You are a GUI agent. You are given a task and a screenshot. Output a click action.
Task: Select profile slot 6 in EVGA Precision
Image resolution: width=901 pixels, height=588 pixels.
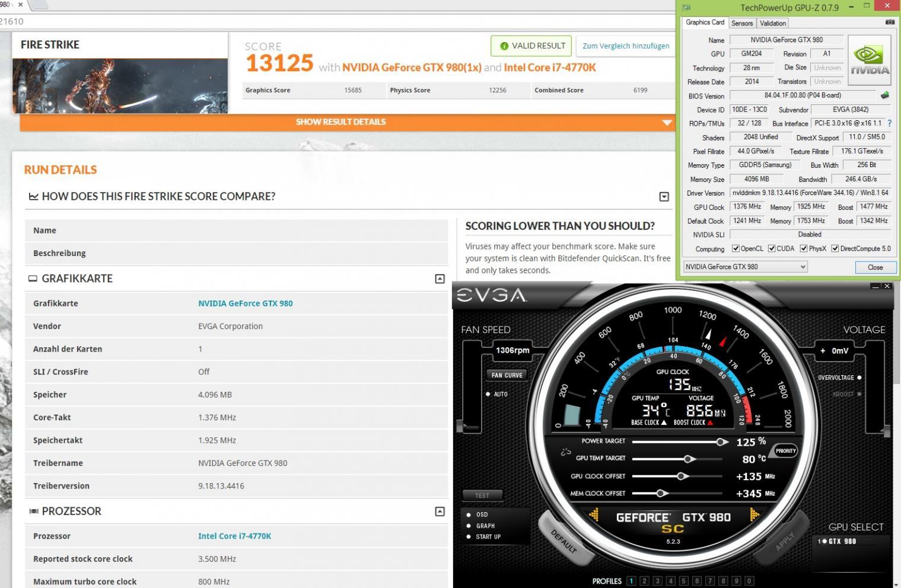pos(696,581)
